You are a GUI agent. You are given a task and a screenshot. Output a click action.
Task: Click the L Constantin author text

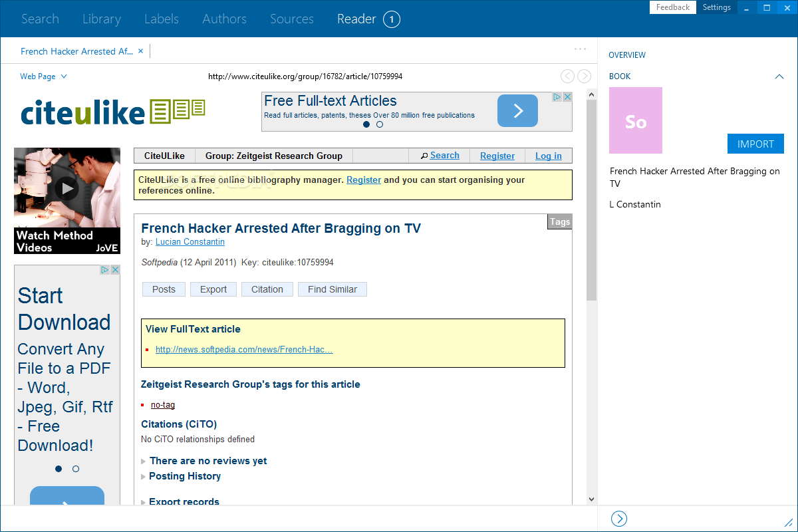(635, 204)
